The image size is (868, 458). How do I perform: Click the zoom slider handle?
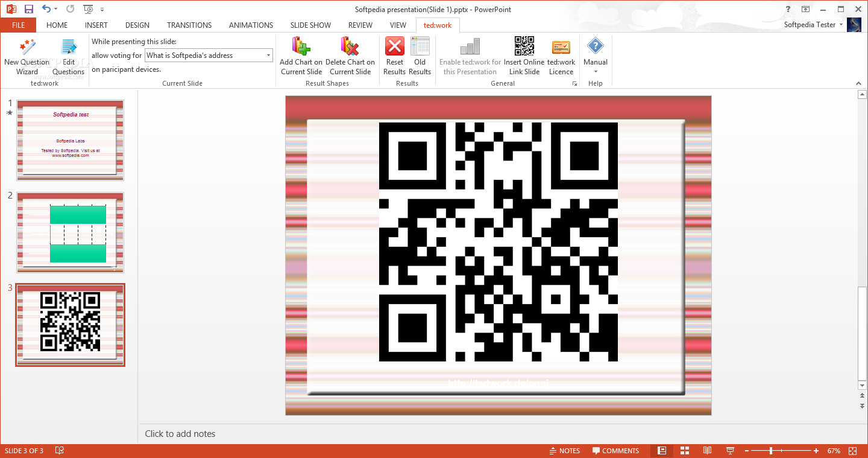(771, 451)
